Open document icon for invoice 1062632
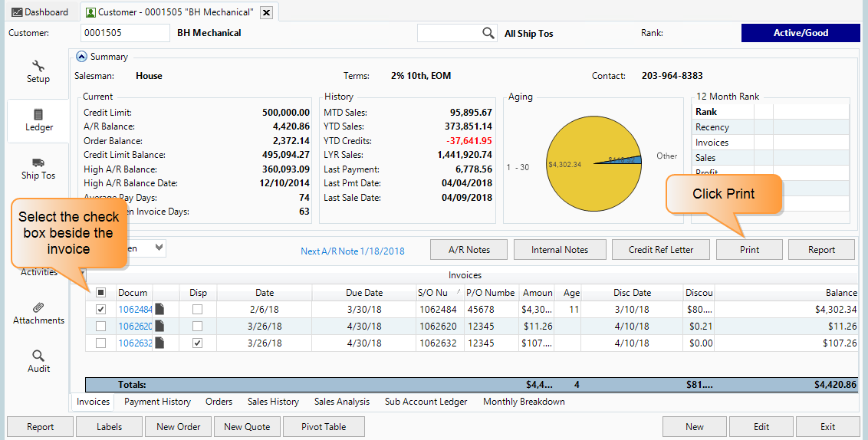 click(x=159, y=343)
